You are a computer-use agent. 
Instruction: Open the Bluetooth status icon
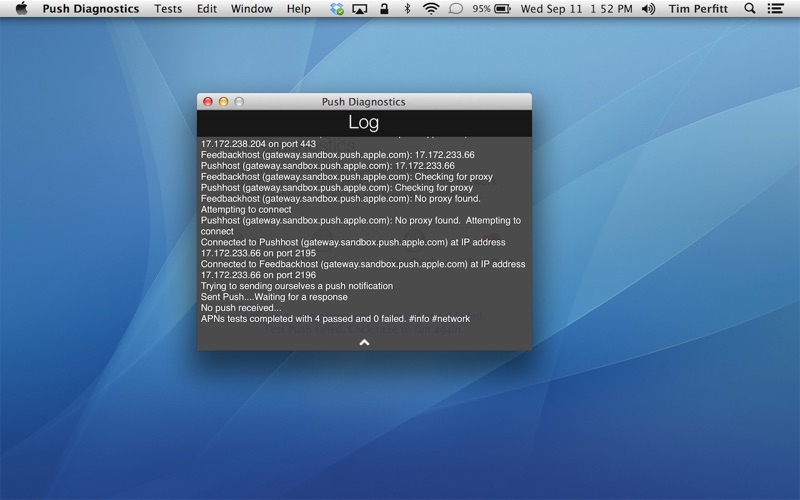click(x=407, y=9)
